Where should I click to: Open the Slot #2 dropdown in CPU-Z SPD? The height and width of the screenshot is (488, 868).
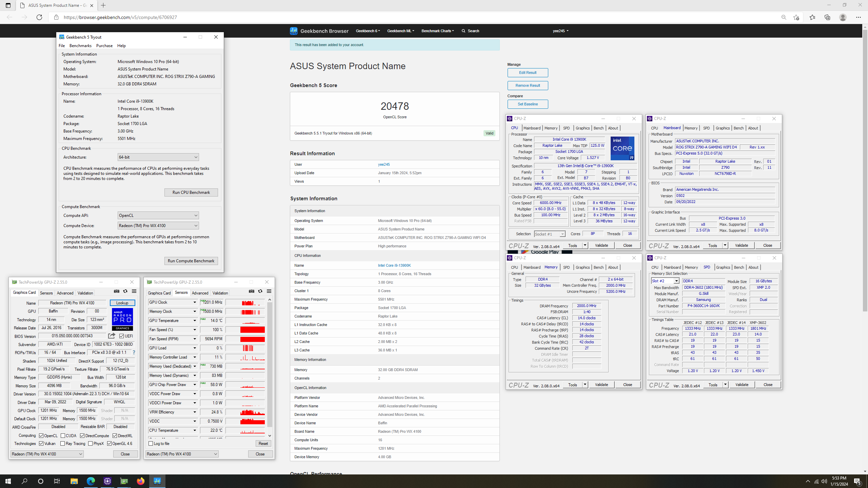(x=665, y=281)
